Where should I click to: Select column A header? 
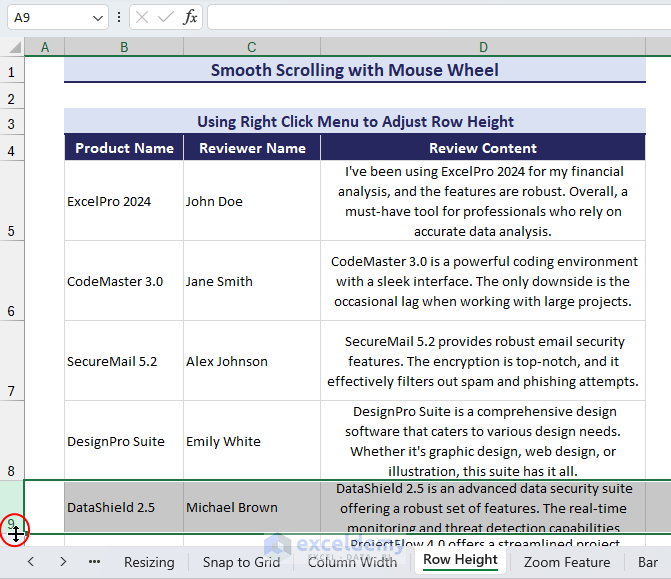pyautogui.click(x=45, y=47)
